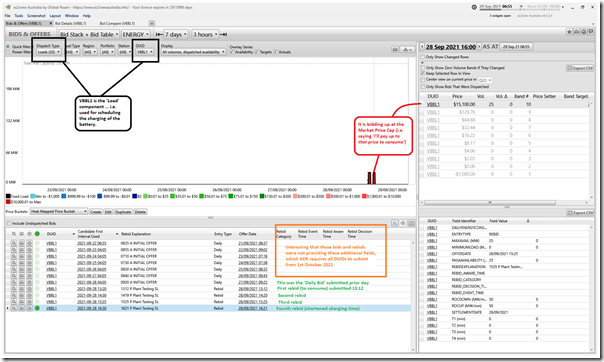Open the Tools menu
Image resolution: width=604 pixels, height=362 pixels.
click(19, 16)
